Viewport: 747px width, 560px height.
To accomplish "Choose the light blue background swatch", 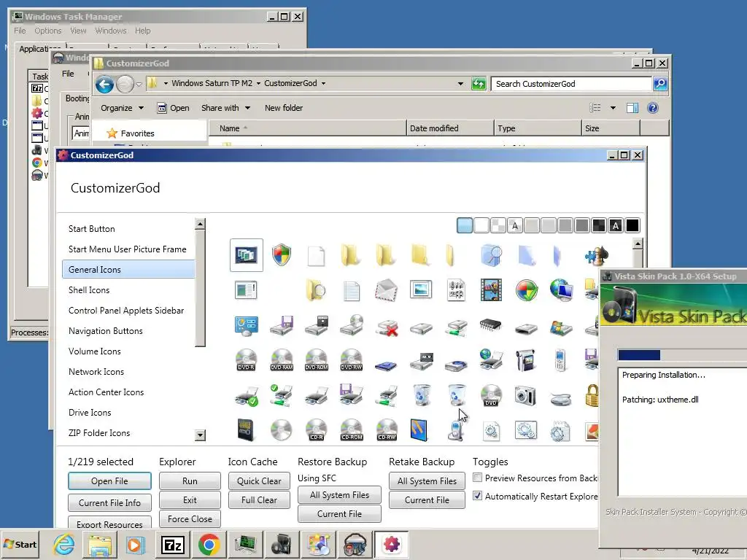I will pos(465,225).
